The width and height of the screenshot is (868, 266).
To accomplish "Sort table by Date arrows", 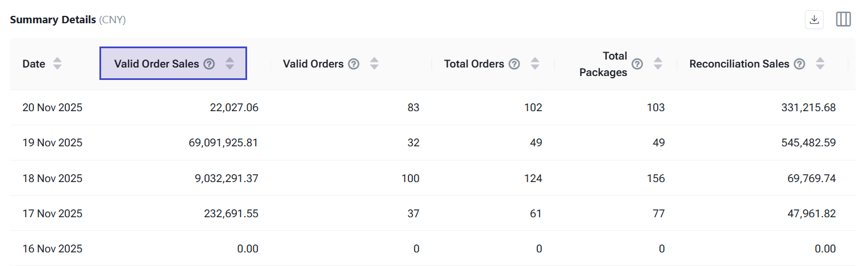I will [57, 64].
